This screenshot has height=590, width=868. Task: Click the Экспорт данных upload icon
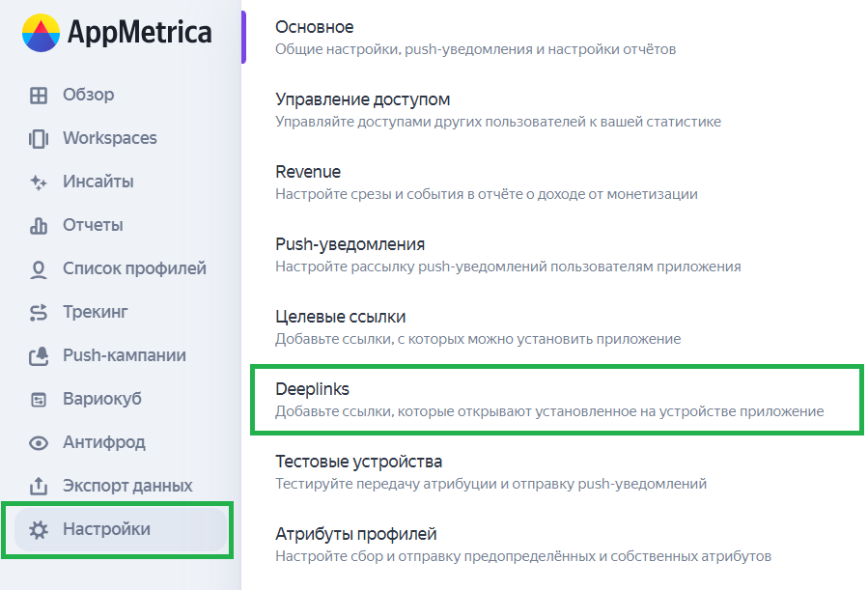tap(39, 486)
